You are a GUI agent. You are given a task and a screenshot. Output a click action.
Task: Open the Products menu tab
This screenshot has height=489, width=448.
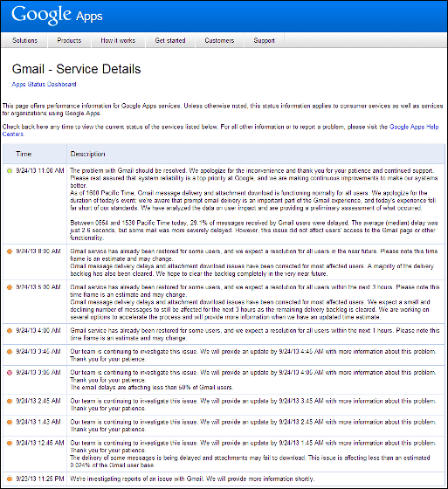[69, 40]
